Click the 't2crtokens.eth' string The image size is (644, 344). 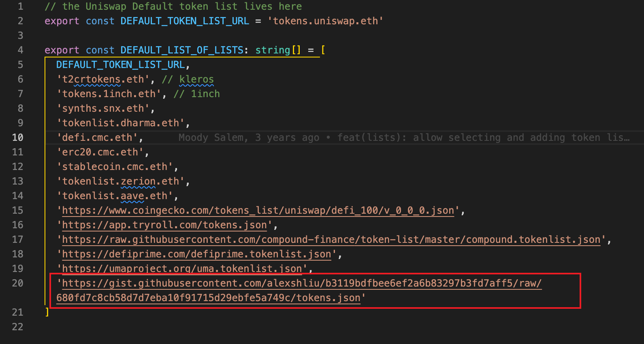(103, 79)
